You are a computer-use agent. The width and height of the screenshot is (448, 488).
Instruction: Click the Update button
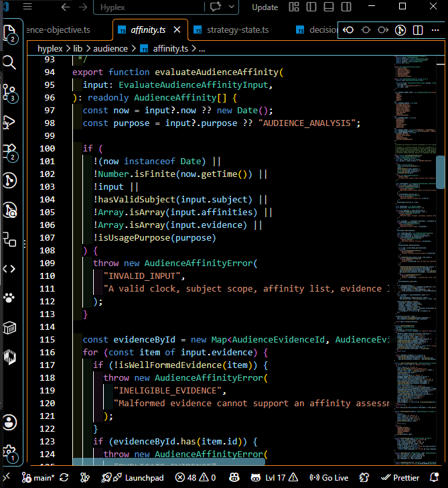265,7
